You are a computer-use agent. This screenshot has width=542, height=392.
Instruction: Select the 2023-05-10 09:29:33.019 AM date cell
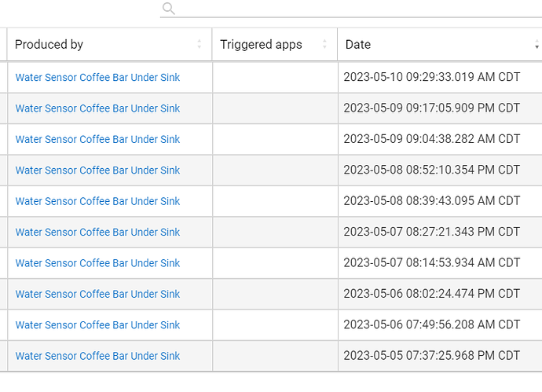[431, 78]
